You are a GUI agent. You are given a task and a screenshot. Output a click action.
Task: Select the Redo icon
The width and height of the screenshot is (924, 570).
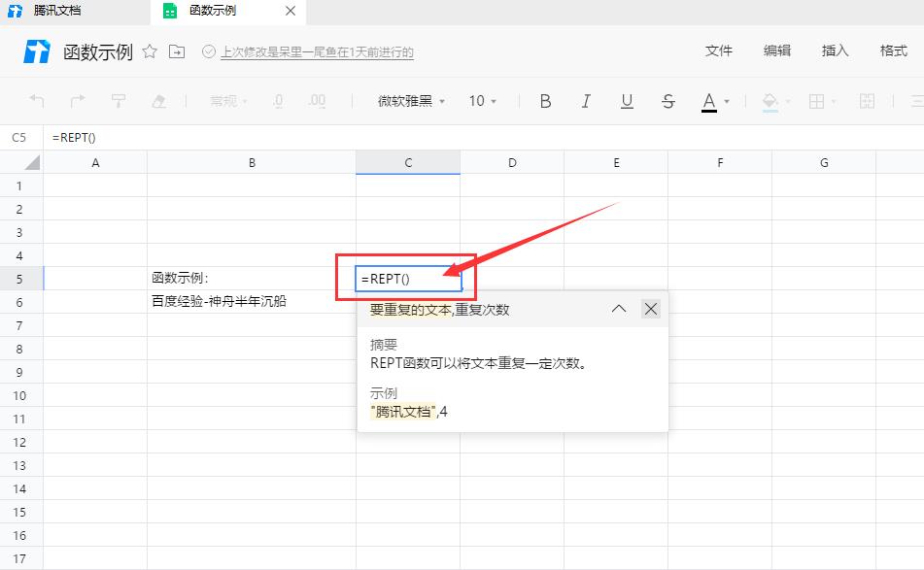click(x=78, y=101)
